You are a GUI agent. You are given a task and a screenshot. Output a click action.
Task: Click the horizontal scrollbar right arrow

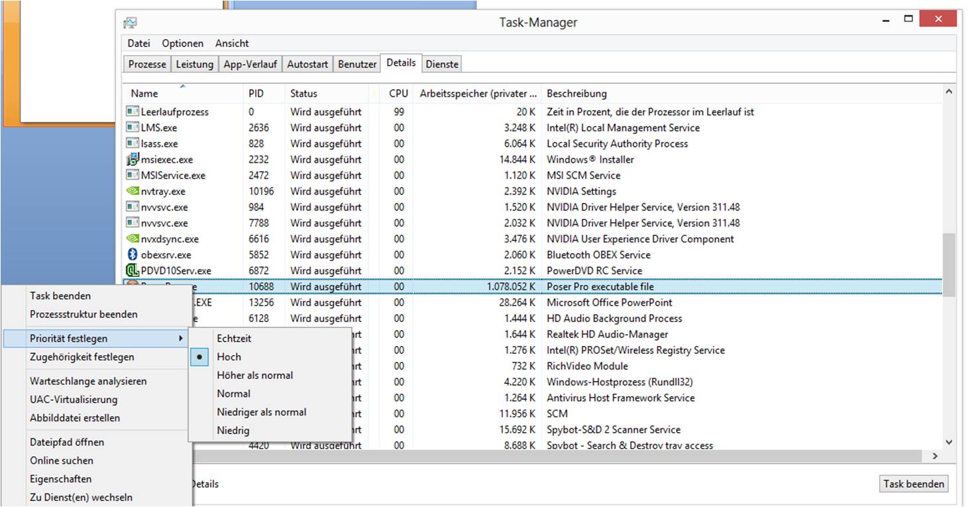click(935, 456)
